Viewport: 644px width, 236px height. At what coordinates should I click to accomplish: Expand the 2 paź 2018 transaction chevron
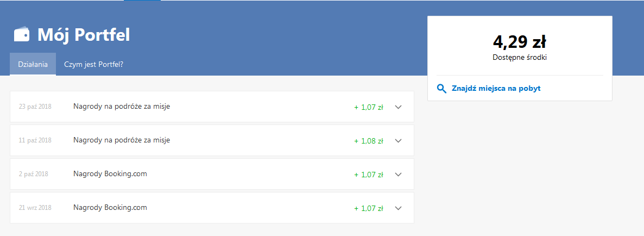[397, 175]
